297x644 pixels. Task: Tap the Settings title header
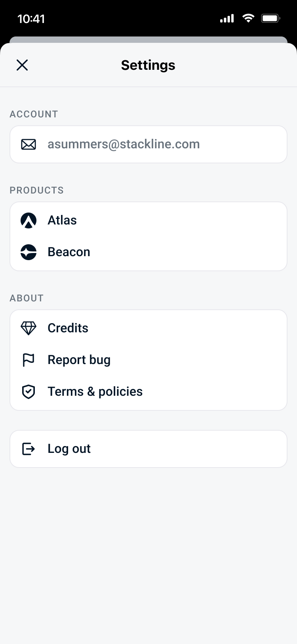point(148,65)
